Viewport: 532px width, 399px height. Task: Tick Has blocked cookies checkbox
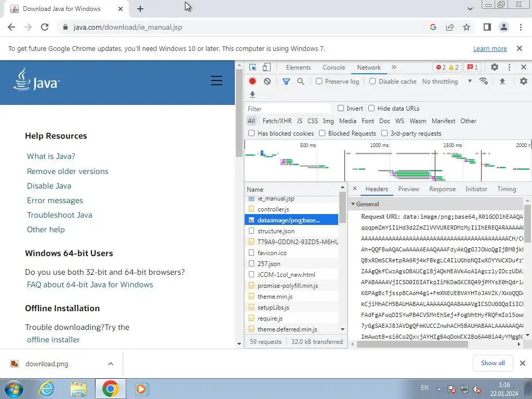251,134
